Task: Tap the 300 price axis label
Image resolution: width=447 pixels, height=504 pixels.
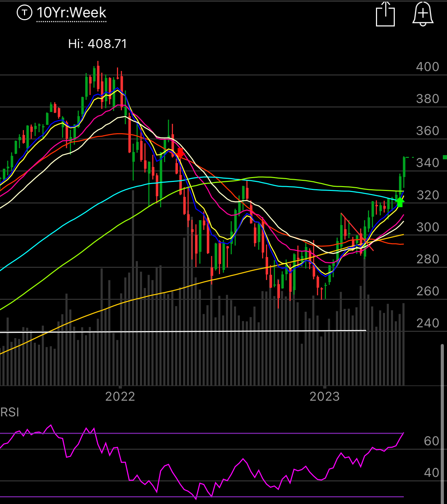Action: tap(428, 227)
